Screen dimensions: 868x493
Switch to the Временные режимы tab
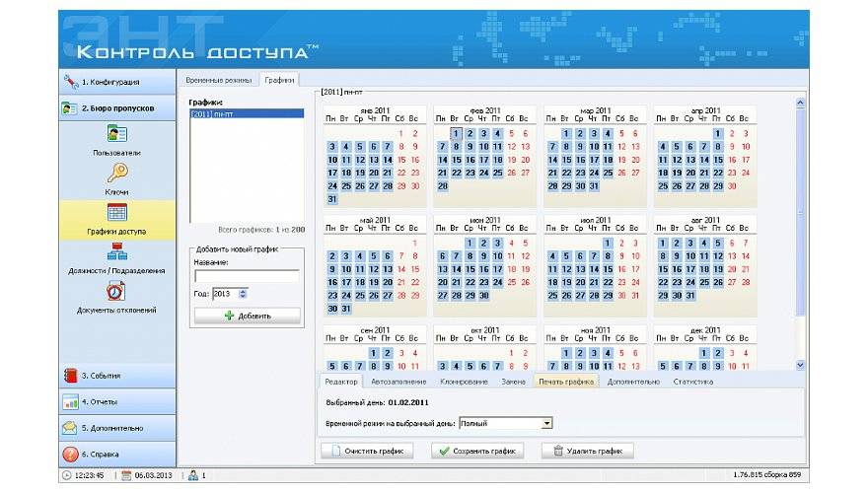219,80
